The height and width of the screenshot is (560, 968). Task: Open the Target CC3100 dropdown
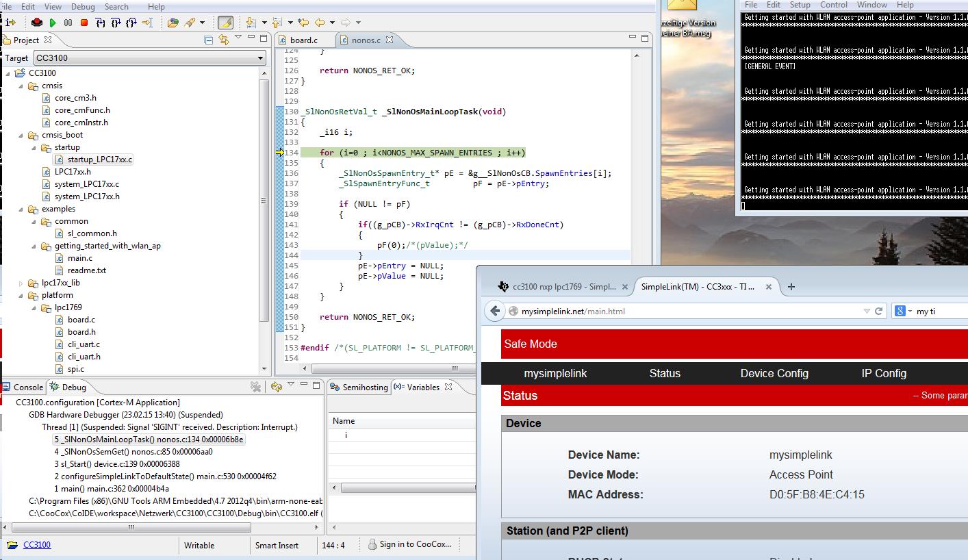coord(260,58)
